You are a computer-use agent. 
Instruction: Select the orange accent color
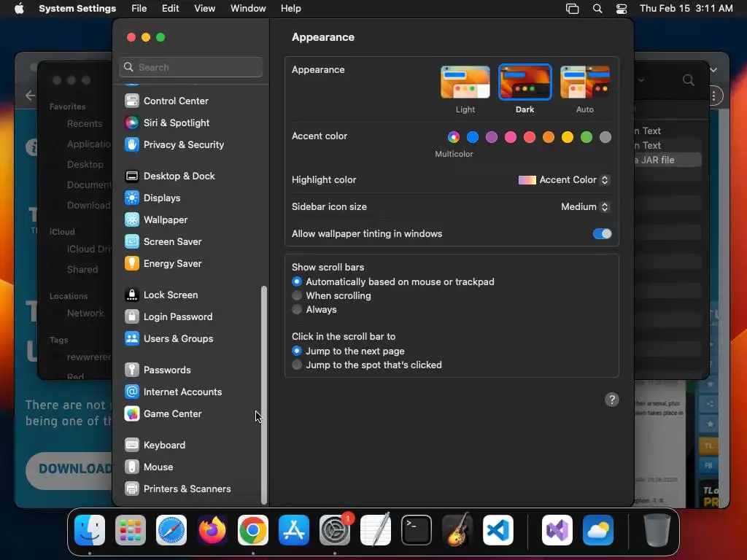(549, 137)
